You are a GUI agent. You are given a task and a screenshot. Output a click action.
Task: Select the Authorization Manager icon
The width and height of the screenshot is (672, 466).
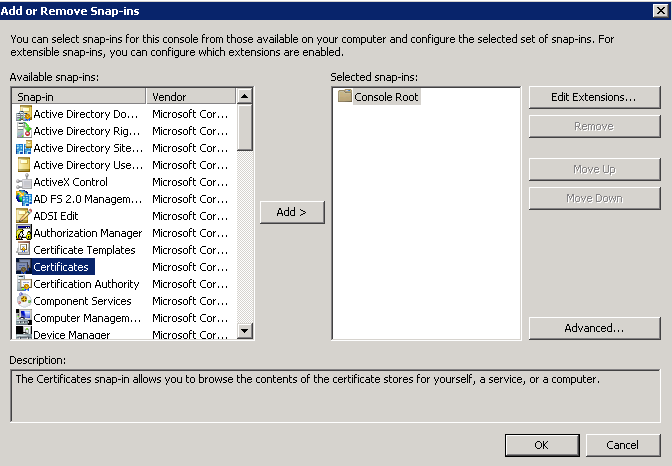[x=24, y=233]
